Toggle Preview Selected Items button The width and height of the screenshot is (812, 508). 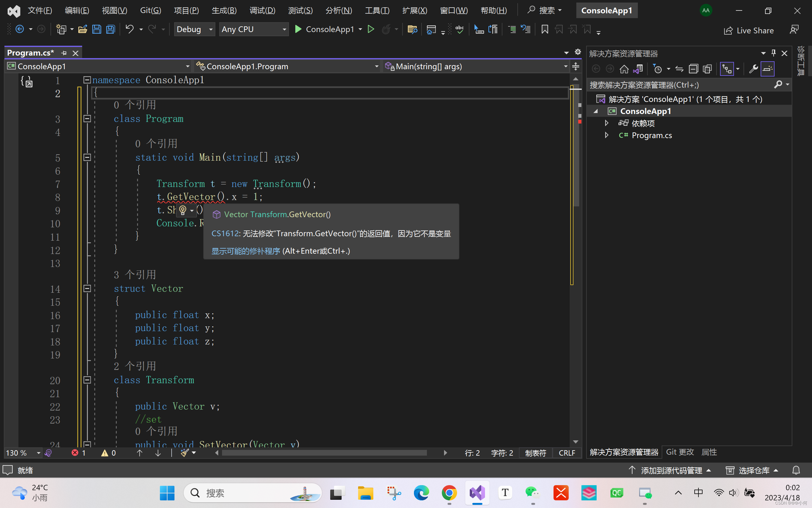click(x=767, y=69)
